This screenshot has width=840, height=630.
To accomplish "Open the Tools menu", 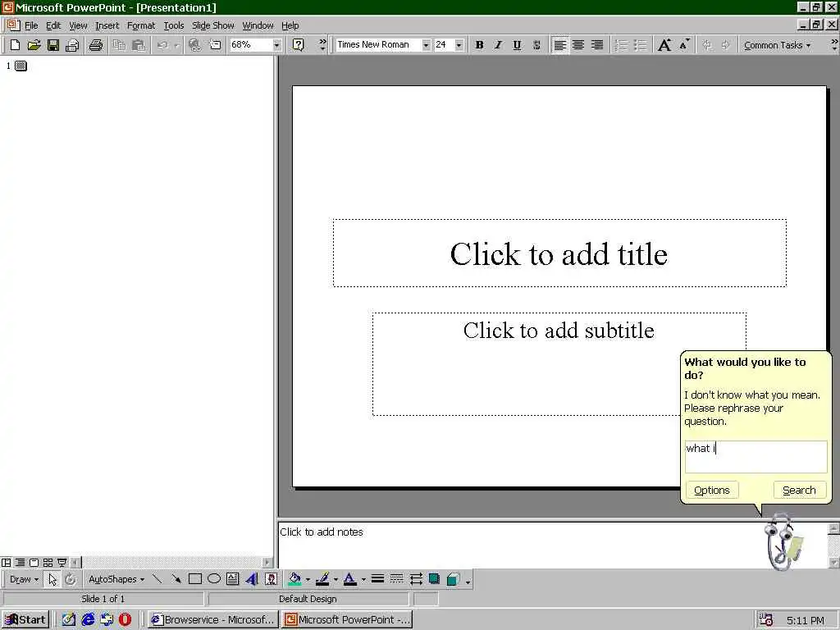I will 174,25.
